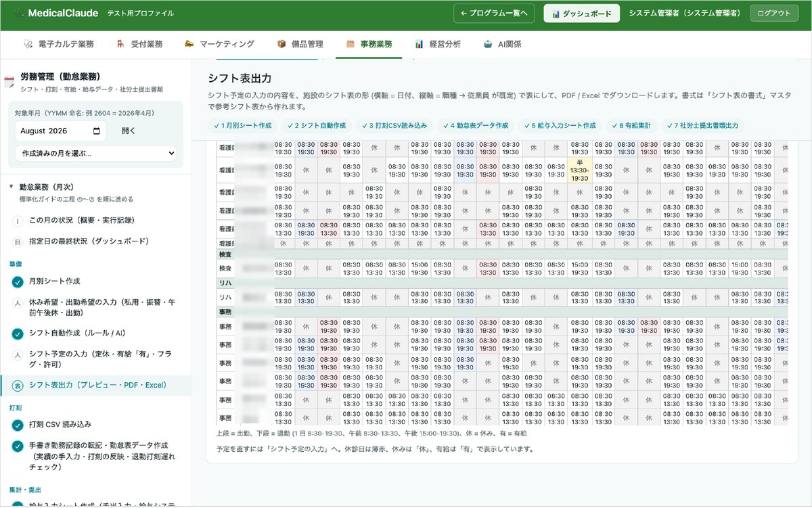Image resolution: width=812 pixels, height=508 pixels.
Task: Collapse the 勤怠業務(月次) section triangle
Action: click(x=12, y=186)
